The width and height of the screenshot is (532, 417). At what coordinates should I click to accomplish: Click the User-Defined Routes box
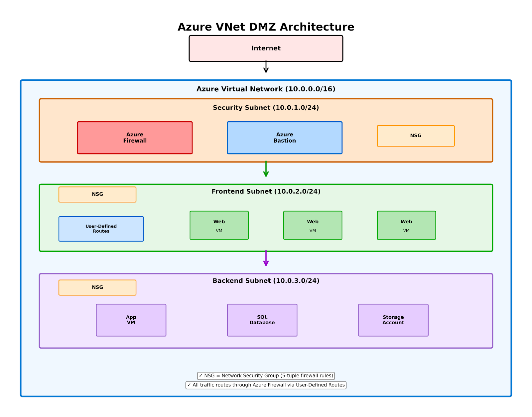point(101,229)
